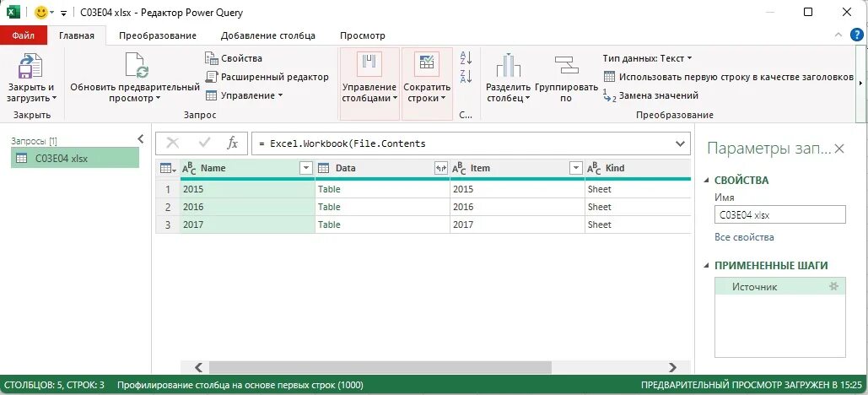Screen dimensions: 868x395
Task: Click the Name column type icon
Action: point(189,169)
